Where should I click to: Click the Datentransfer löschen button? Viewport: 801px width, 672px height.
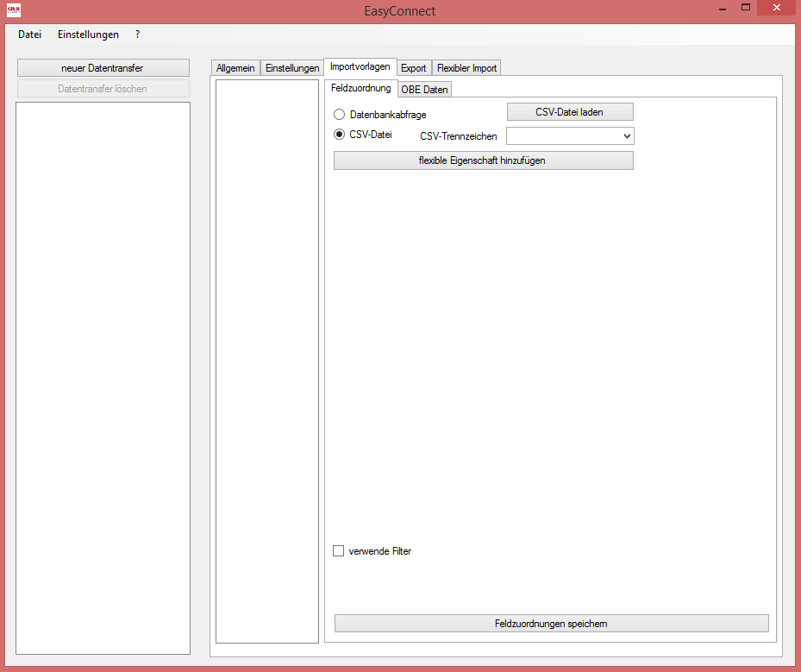[103, 89]
